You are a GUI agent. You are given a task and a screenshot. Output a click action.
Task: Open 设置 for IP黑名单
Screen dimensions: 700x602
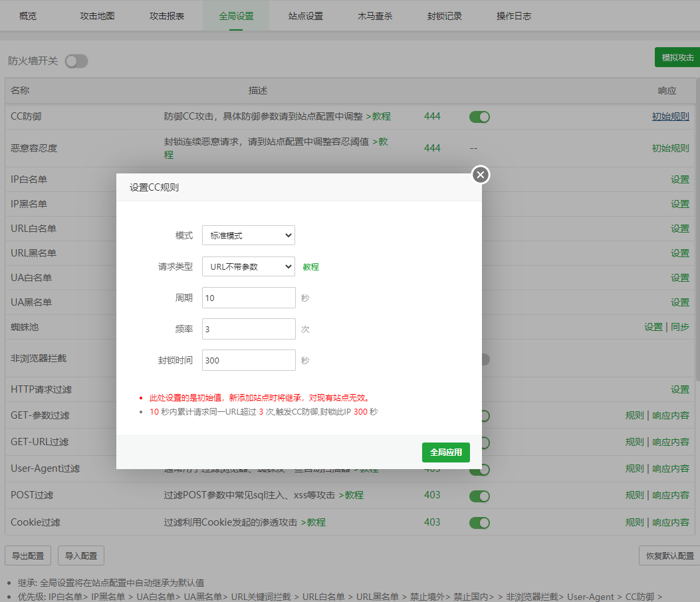(x=680, y=204)
